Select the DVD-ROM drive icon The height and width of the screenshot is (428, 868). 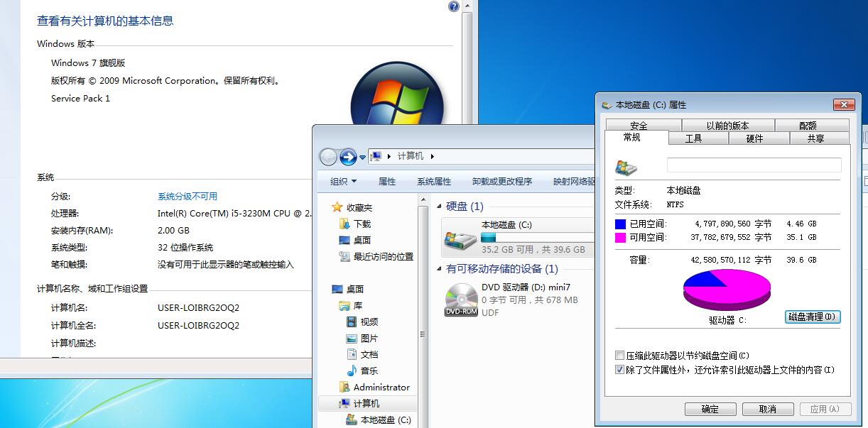point(461,300)
